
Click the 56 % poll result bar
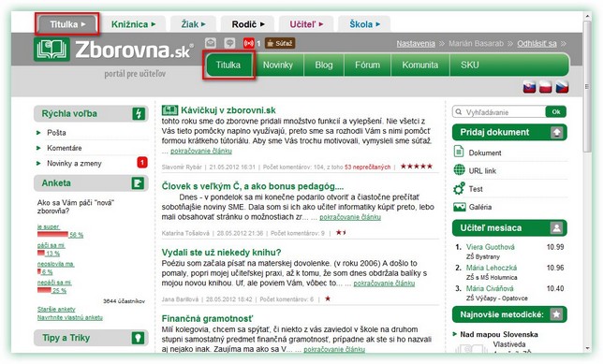(x=52, y=234)
